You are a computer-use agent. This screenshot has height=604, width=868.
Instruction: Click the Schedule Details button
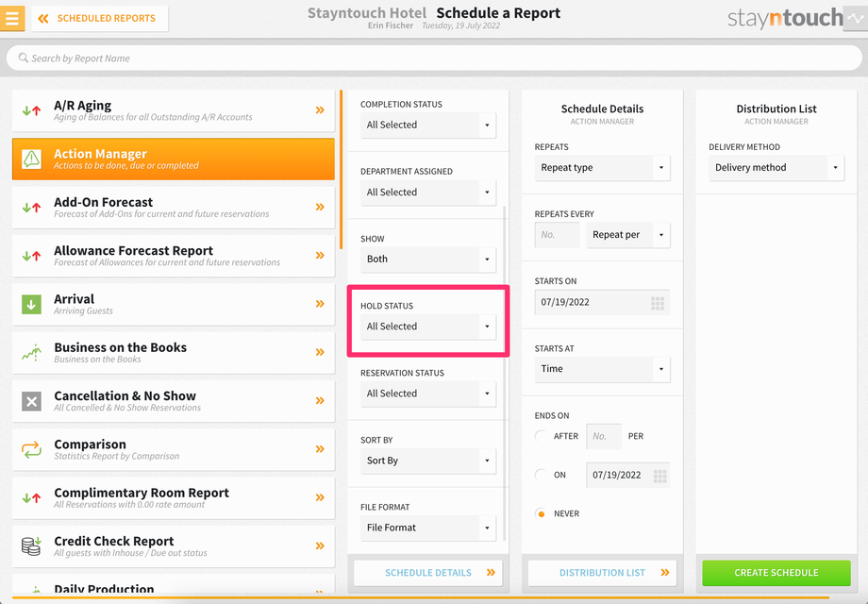point(428,573)
